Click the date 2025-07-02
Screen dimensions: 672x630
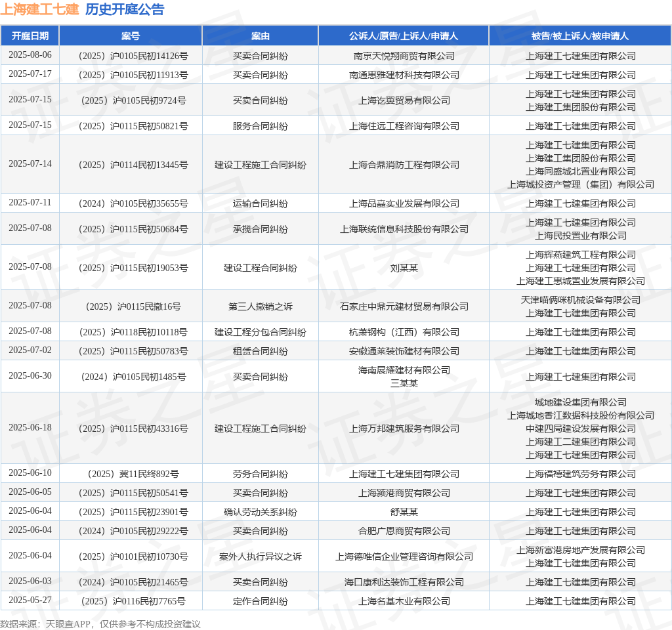click(x=30, y=350)
